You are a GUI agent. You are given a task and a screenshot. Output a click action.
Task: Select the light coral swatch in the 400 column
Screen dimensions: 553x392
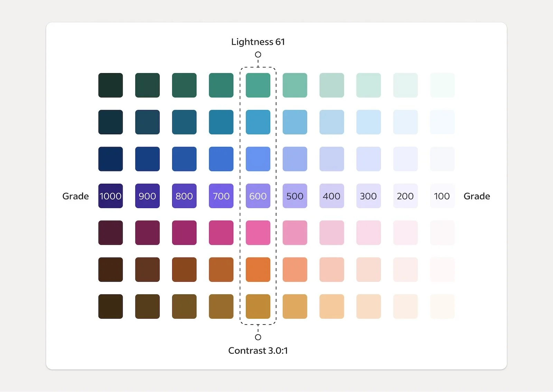pyautogui.click(x=332, y=270)
